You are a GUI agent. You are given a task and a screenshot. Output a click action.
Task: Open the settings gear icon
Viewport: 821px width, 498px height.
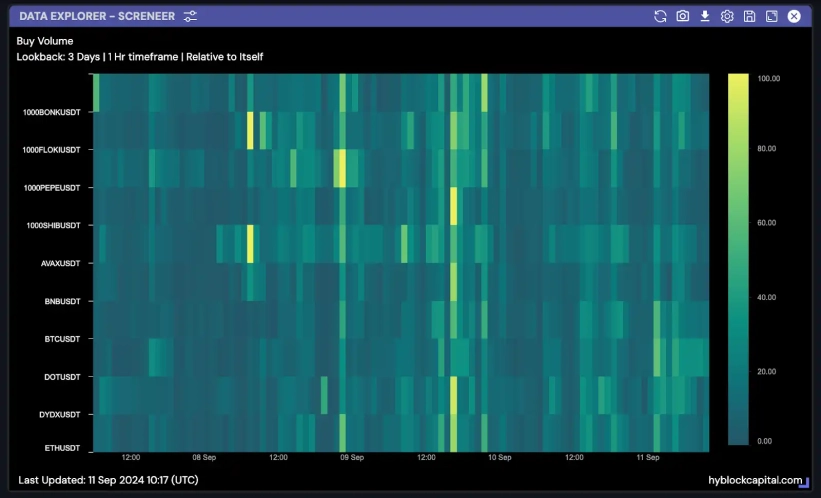(x=727, y=16)
